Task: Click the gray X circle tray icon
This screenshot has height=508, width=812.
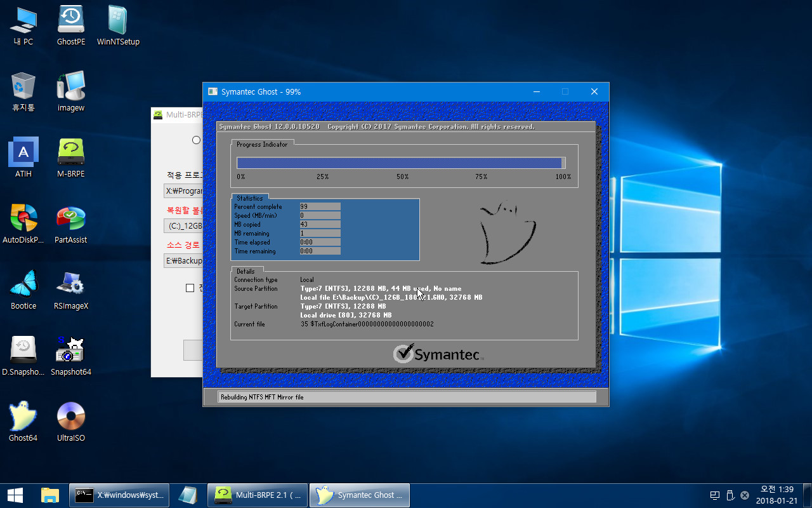Action: coord(745,495)
